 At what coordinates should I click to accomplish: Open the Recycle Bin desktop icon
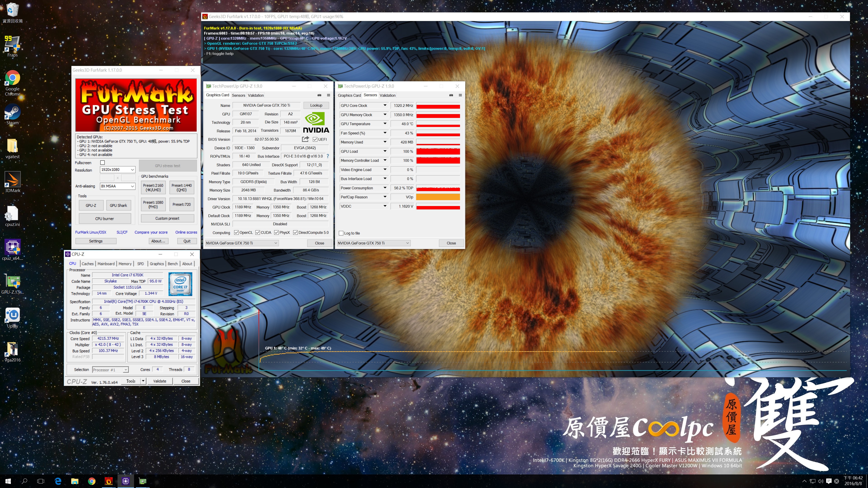12,12
